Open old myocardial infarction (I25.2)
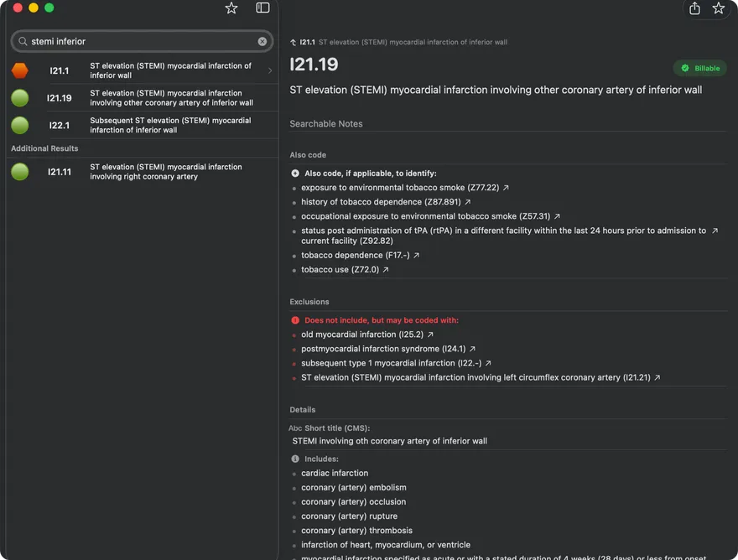Screen dimensions: 738x560 362,334
